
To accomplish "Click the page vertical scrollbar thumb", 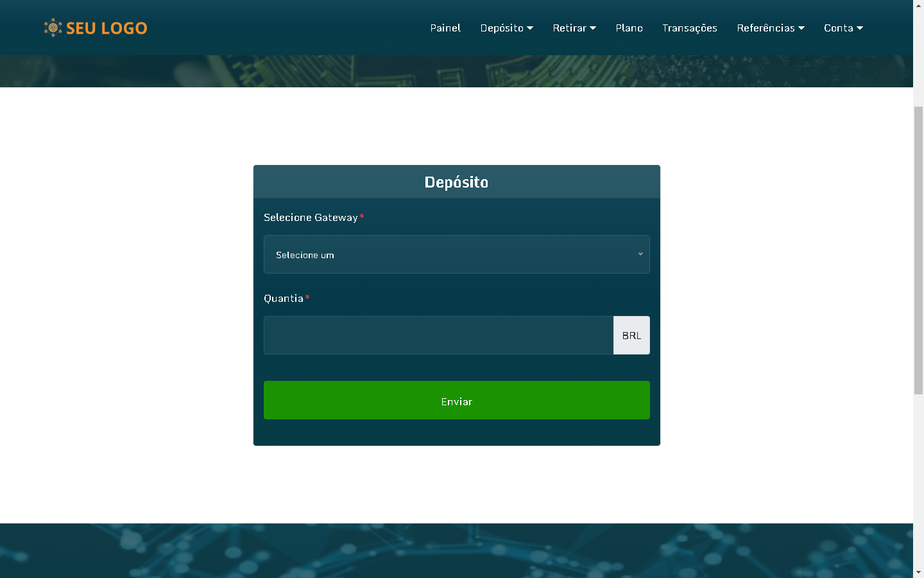I will coord(918,250).
